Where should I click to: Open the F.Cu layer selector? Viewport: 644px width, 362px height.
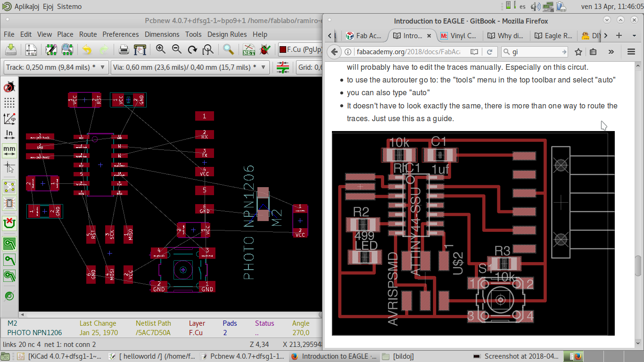click(x=300, y=49)
